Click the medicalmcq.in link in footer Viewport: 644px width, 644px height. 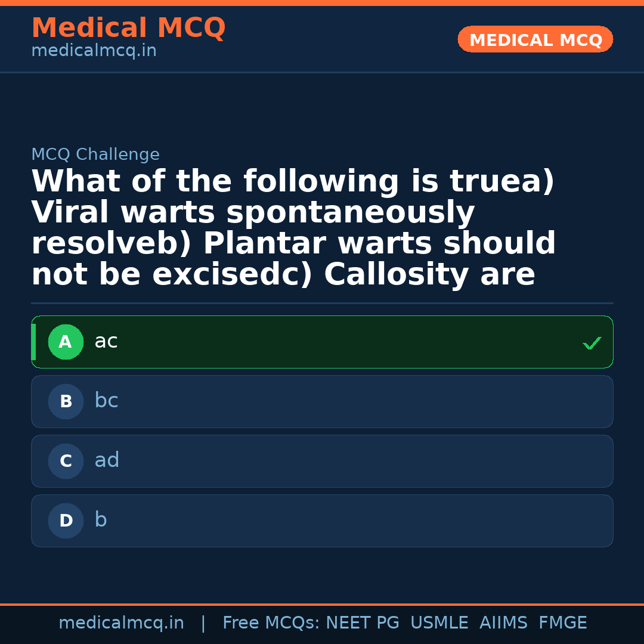121,623
